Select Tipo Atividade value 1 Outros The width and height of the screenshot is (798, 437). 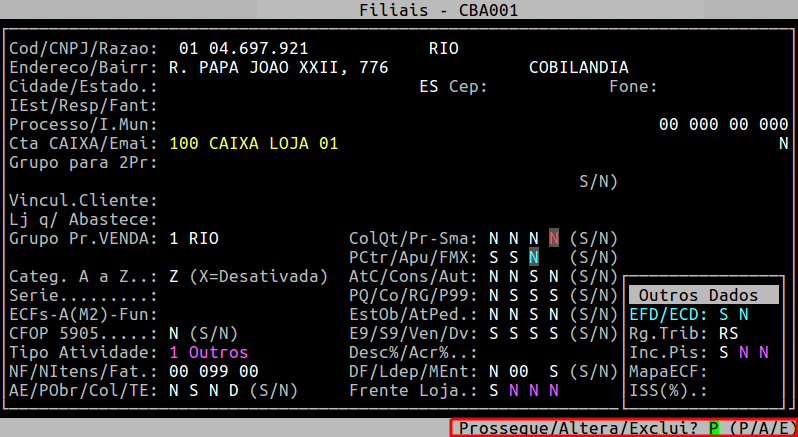pyautogui.click(x=209, y=352)
